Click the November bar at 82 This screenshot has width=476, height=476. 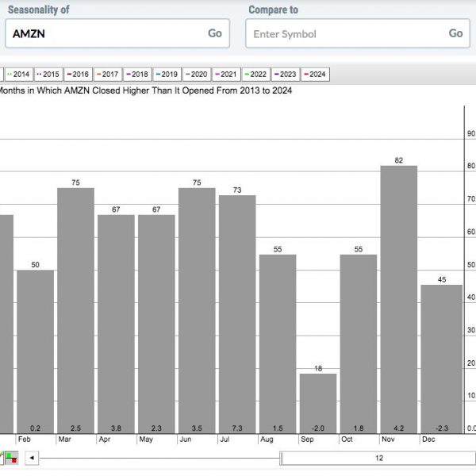398,300
